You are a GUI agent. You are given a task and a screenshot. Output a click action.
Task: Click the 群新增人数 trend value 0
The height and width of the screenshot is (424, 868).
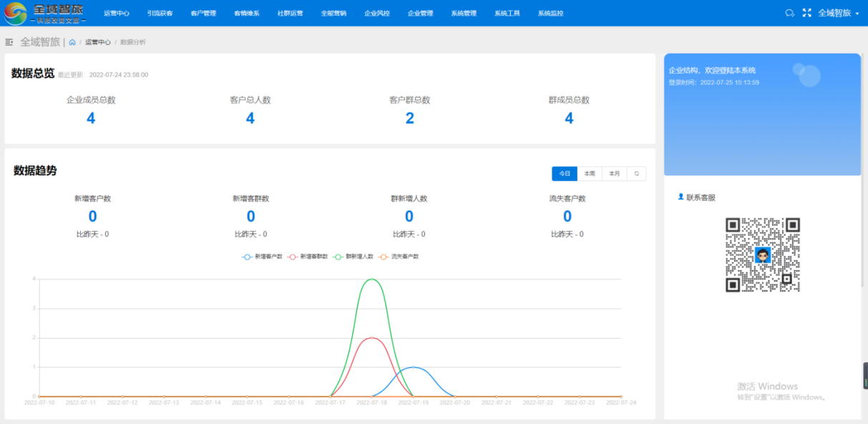pyautogui.click(x=409, y=216)
